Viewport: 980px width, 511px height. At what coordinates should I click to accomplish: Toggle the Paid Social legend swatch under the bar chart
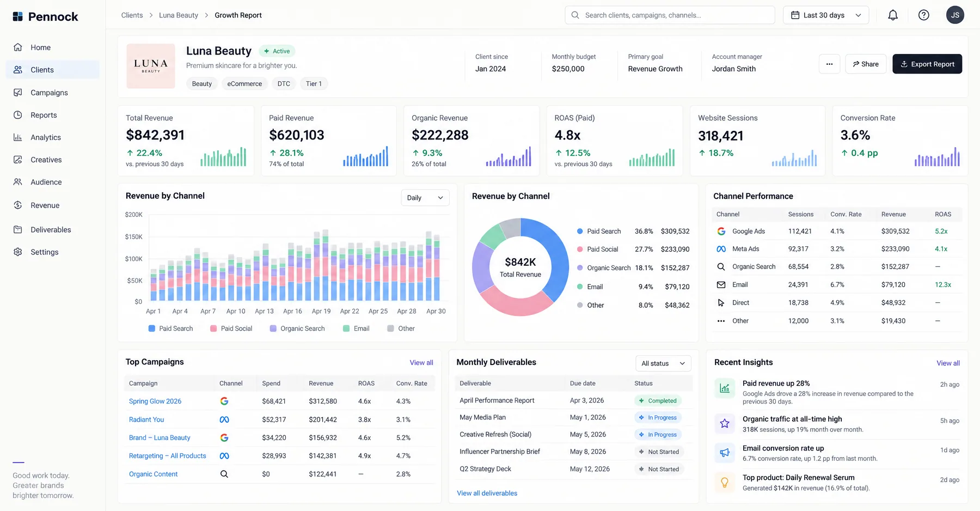pos(213,328)
